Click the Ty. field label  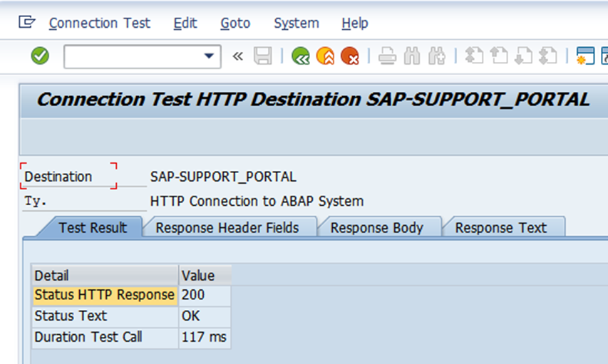pyautogui.click(x=36, y=201)
